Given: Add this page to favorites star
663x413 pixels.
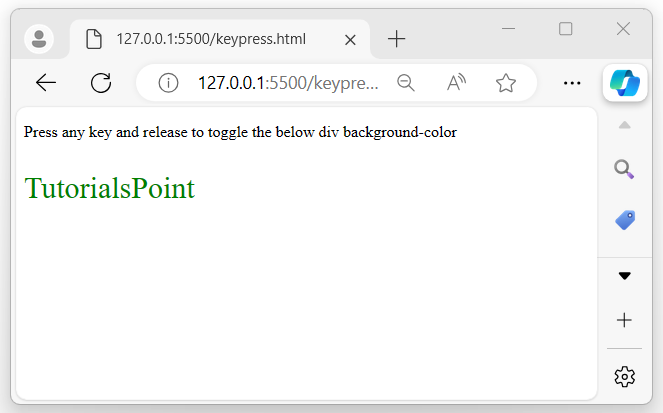Looking at the screenshot, I should [x=506, y=82].
